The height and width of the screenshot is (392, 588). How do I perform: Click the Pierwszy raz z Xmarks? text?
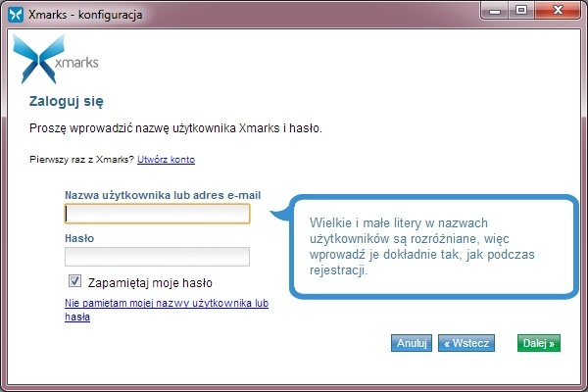tap(81, 160)
